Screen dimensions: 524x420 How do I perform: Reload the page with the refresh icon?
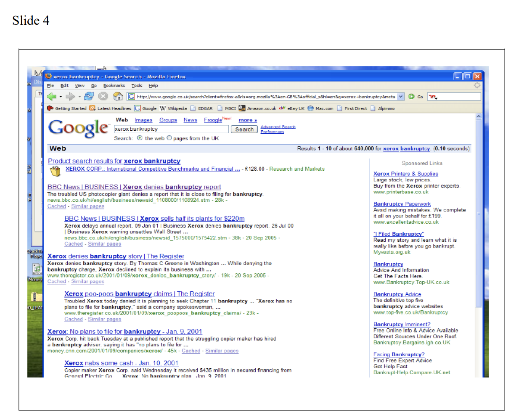coord(89,96)
